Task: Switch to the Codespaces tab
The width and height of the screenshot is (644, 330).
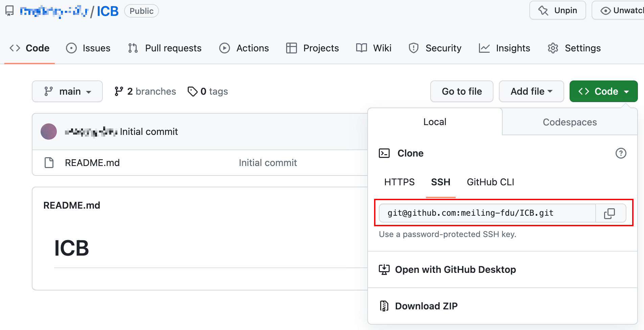Action: coord(570,122)
